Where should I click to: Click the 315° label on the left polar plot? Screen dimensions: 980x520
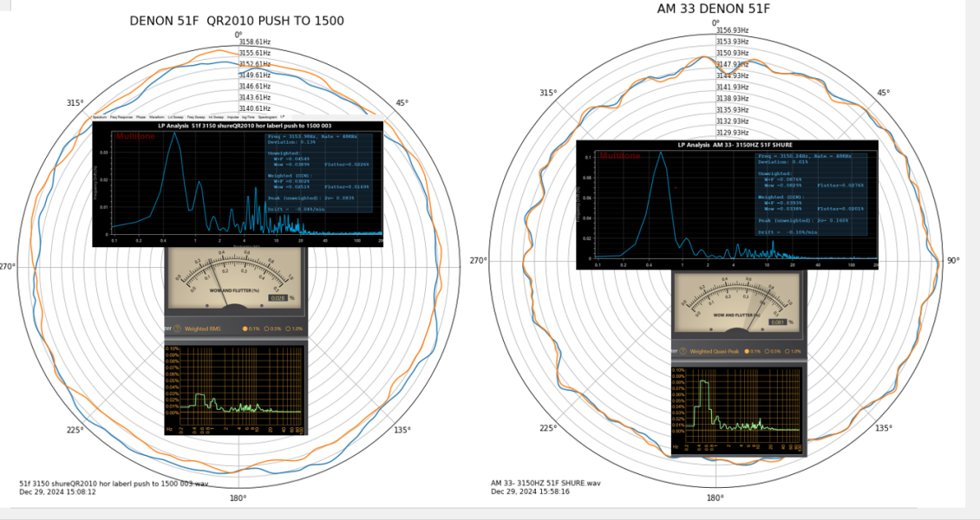tap(75, 103)
